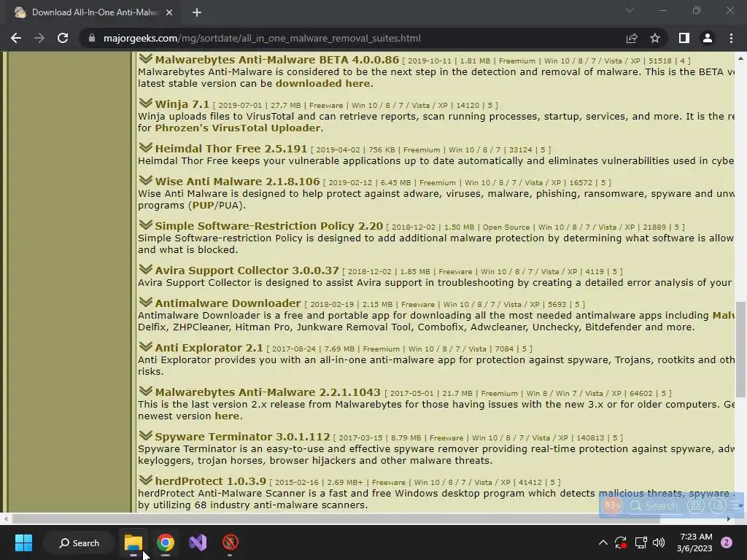Click the 'downloaded here' link
The height and width of the screenshot is (560, 747).
(x=322, y=83)
